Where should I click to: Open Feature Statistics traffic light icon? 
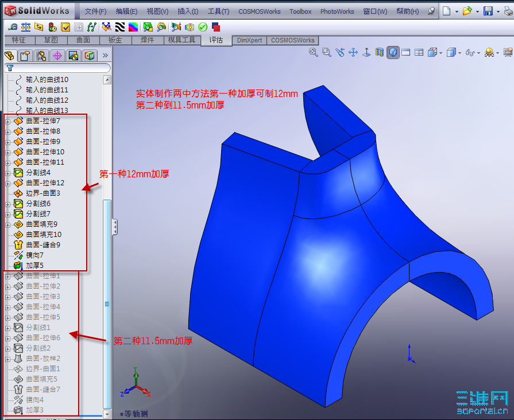pos(52,27)
